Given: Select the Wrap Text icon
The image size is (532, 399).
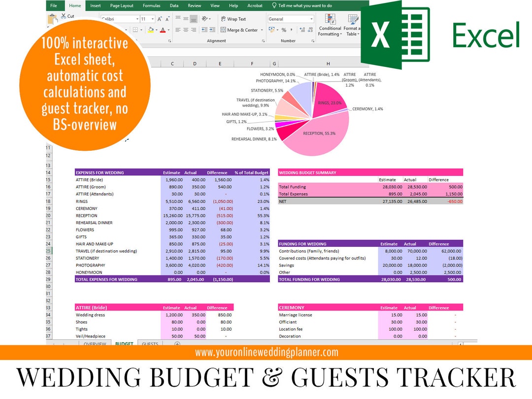Looking at the screenshot, I should click(x=223, y=19).
